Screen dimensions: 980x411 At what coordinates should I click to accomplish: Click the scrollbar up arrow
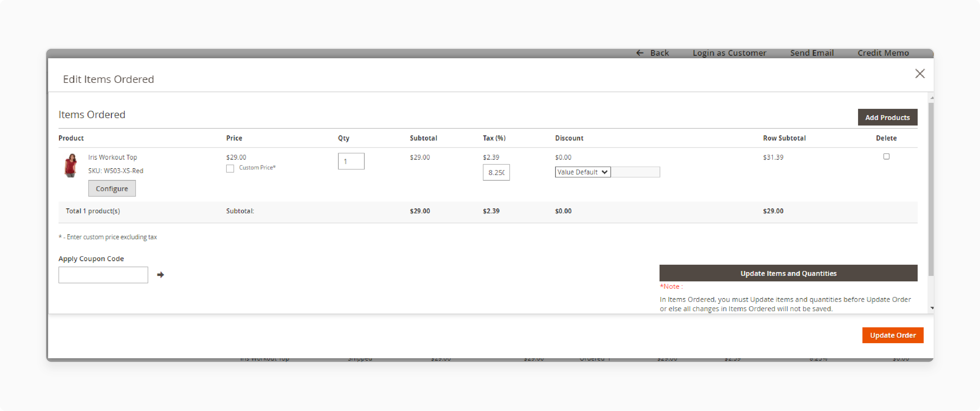931,98
